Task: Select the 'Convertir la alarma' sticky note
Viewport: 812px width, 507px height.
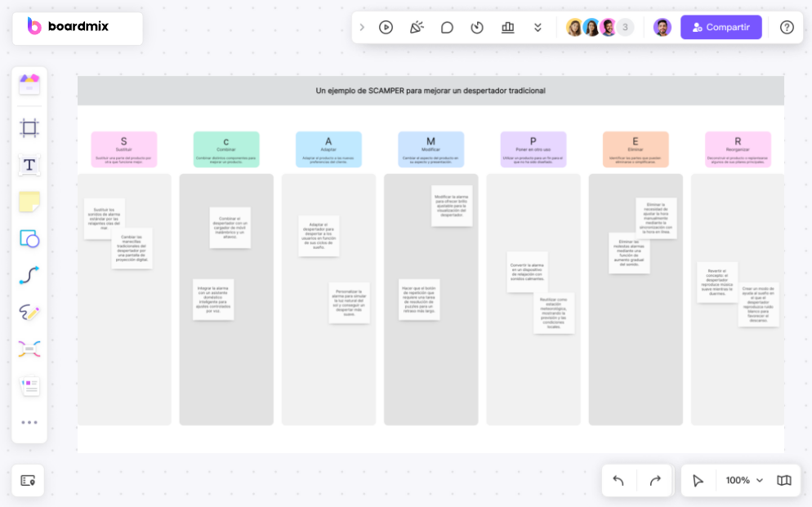Action: (527, 272)
